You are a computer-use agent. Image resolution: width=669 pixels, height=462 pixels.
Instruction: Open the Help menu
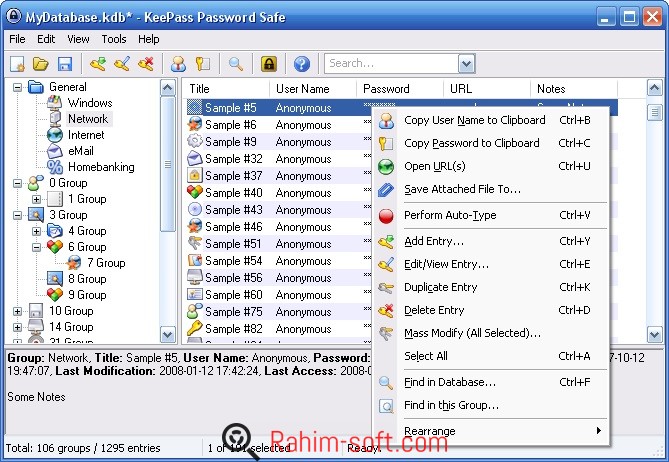148,39
